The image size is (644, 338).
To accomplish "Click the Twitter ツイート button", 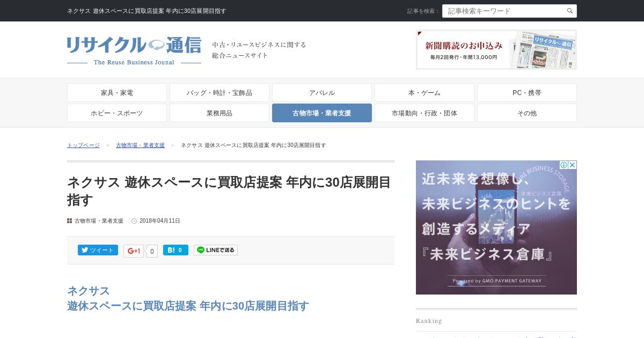I will [98, 250].
